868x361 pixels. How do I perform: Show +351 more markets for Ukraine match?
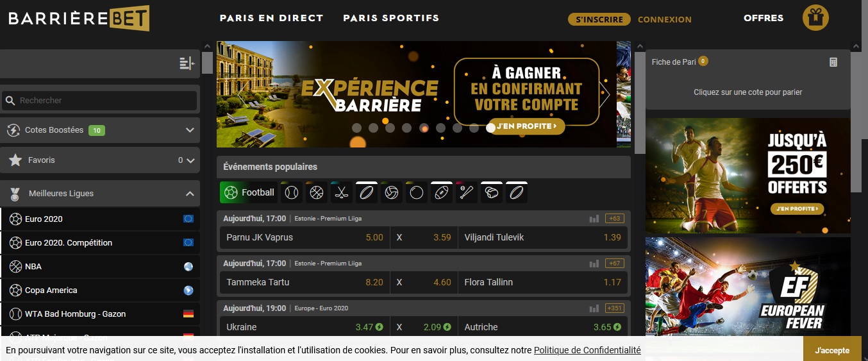pyautogui.click(x=615, y=308)
